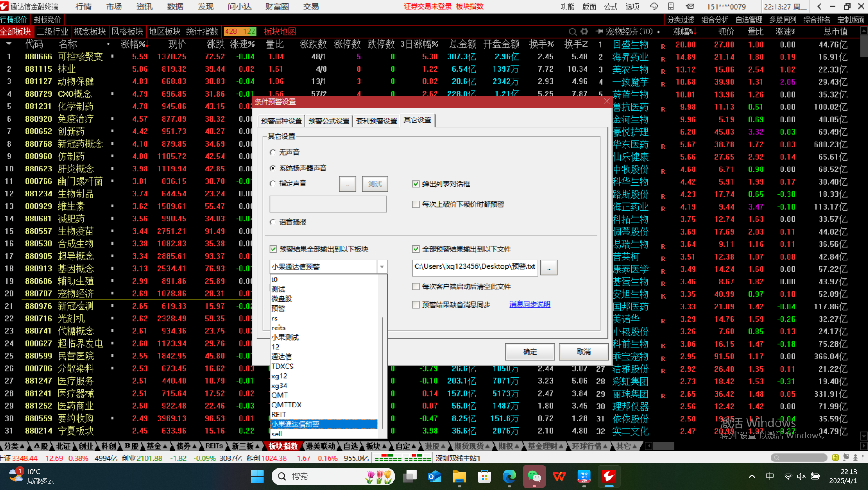Open the 消息同步说明 link

tap(530, 304)
